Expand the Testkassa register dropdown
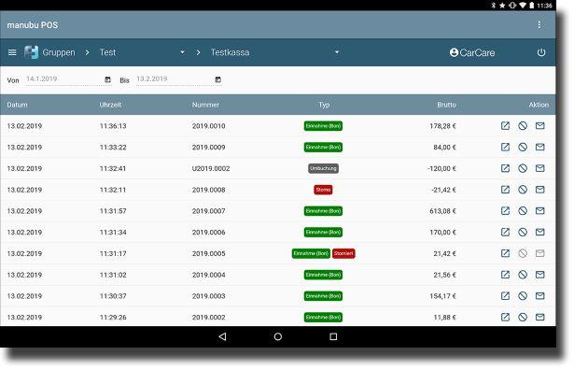 coord(337,52)
